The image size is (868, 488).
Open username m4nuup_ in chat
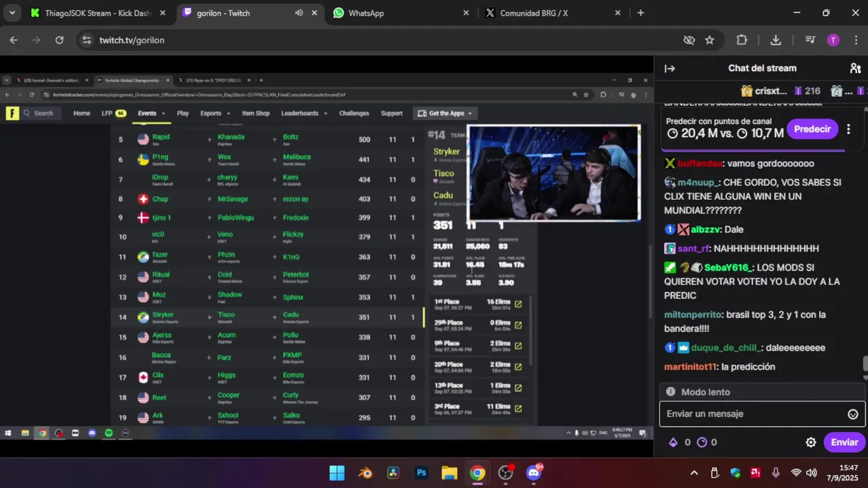[x=697, y=183]
